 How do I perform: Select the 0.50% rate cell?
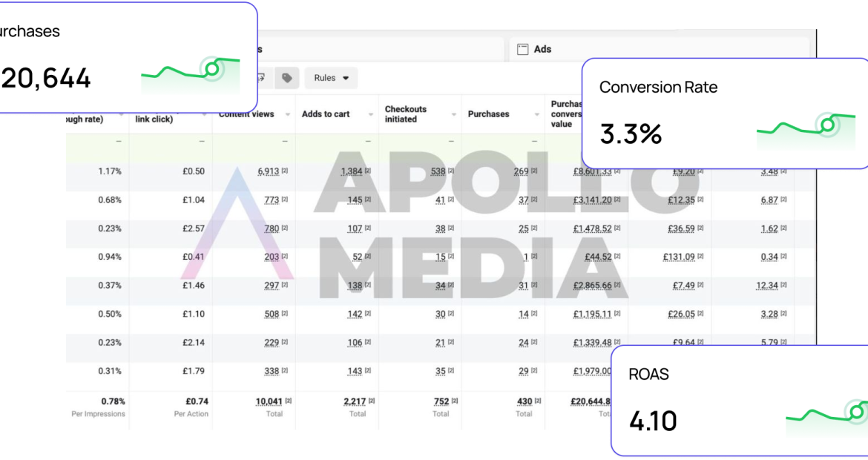(x=110, y=315)
